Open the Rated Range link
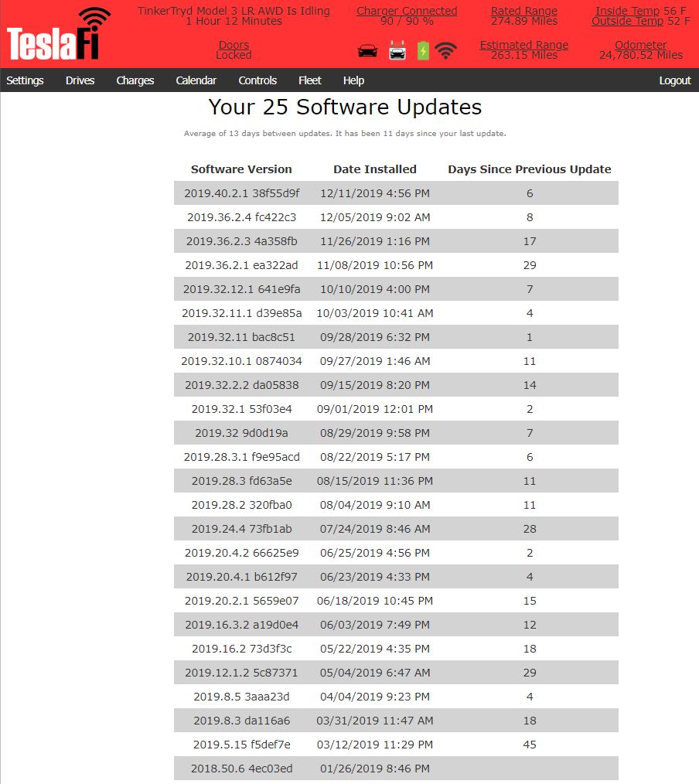The width and height of the screenshot is (699, 784). coord(524,11)
